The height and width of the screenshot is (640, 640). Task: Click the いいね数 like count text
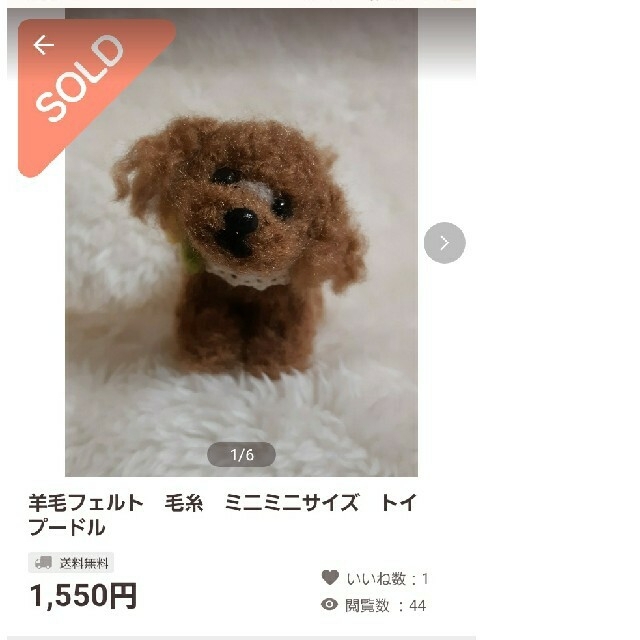pyautogui.click(x=387, y=579)
